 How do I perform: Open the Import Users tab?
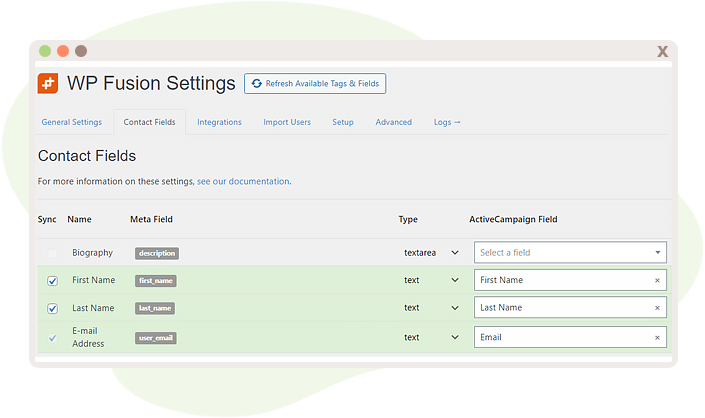(287, 122)
